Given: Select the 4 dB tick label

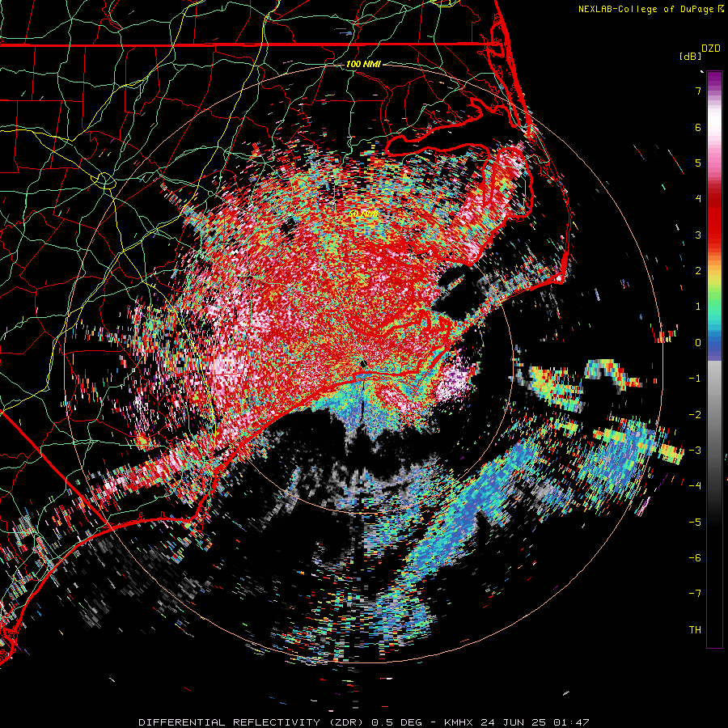Looking at the screenshot, I should tap(698, 199).
